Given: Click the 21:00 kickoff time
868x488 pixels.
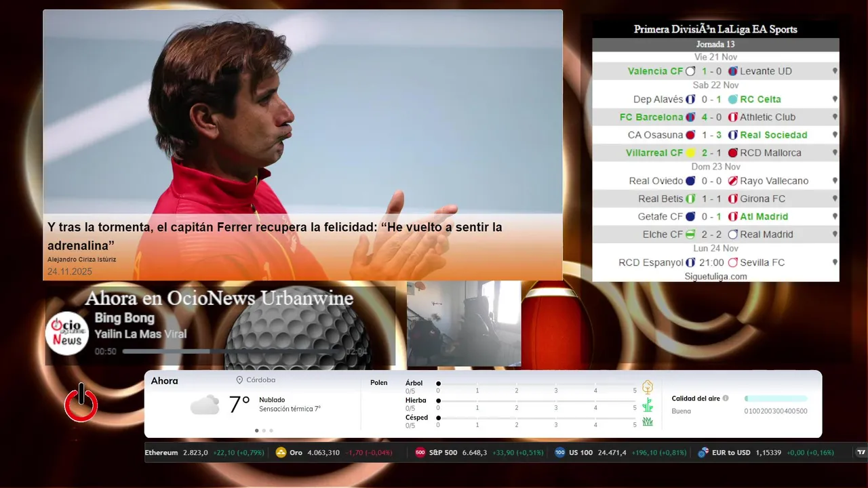Looking at the screenshot, I should (711, 262).
